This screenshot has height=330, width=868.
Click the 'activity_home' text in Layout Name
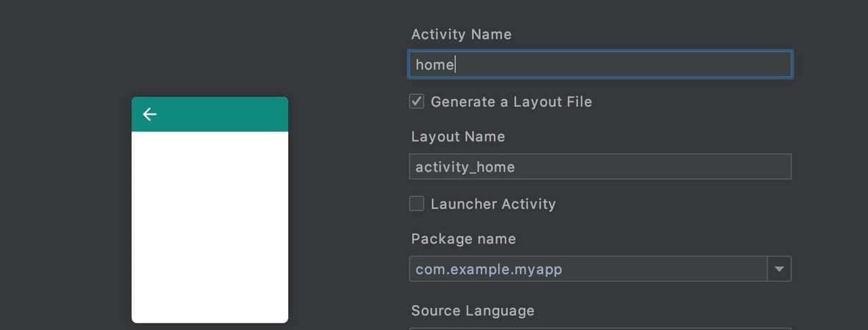click(465, 167)
